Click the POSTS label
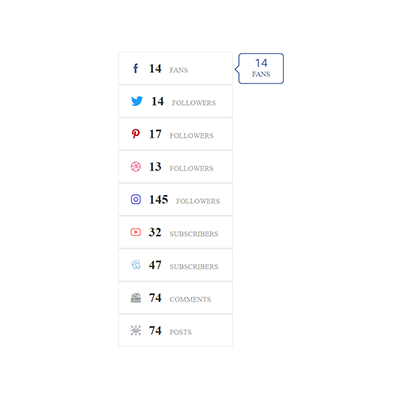Screen dimensions: 400x400 [180, 332]
